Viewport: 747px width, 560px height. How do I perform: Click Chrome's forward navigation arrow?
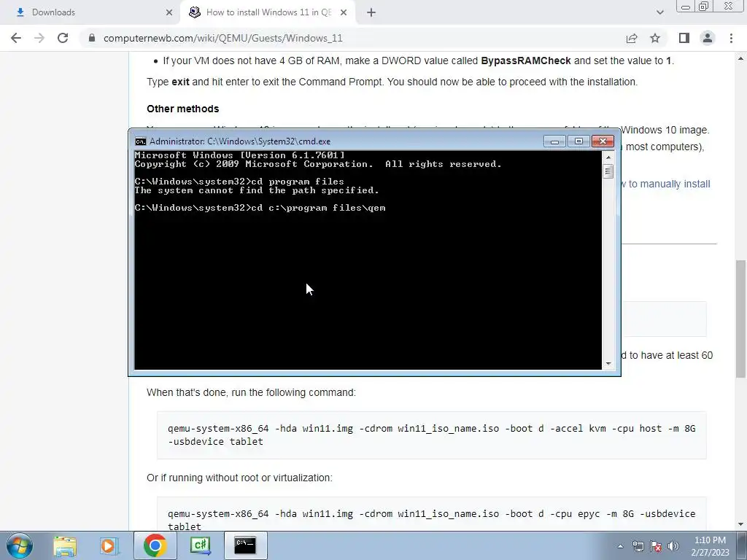(x=39, y=38)
